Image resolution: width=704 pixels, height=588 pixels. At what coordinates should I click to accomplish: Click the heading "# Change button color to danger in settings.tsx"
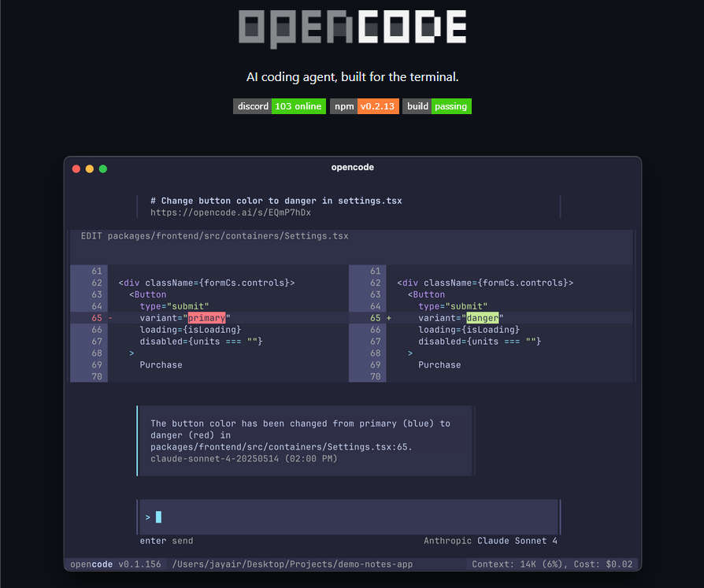tap(276, 201)
